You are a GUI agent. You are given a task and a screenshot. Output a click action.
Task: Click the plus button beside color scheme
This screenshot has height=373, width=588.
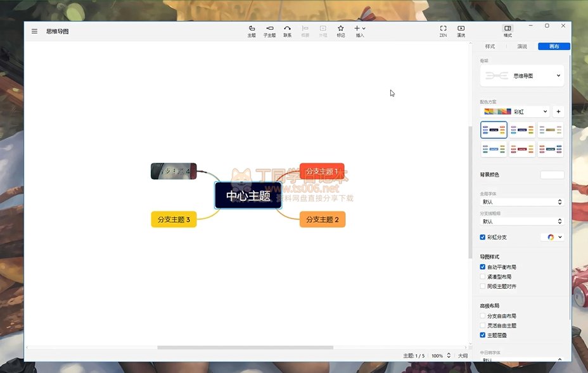(558, 111)
